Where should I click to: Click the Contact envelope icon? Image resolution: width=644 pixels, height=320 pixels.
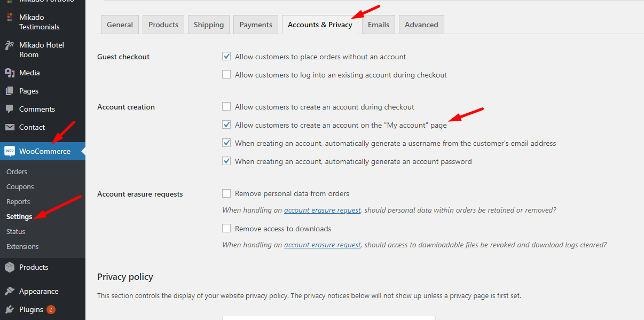click(9, 127)
